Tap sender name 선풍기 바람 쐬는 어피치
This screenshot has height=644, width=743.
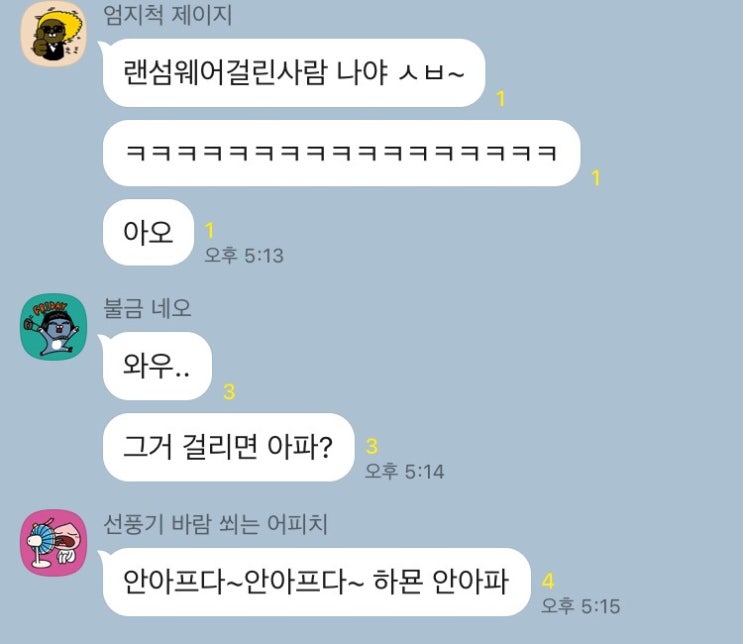pyautogui.click(x=216, y=524)
